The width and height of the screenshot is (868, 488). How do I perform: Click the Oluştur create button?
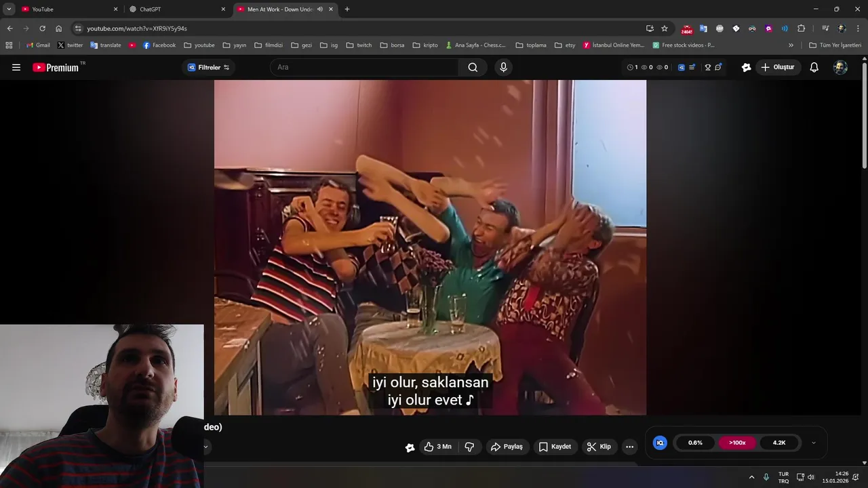(778, 67)
